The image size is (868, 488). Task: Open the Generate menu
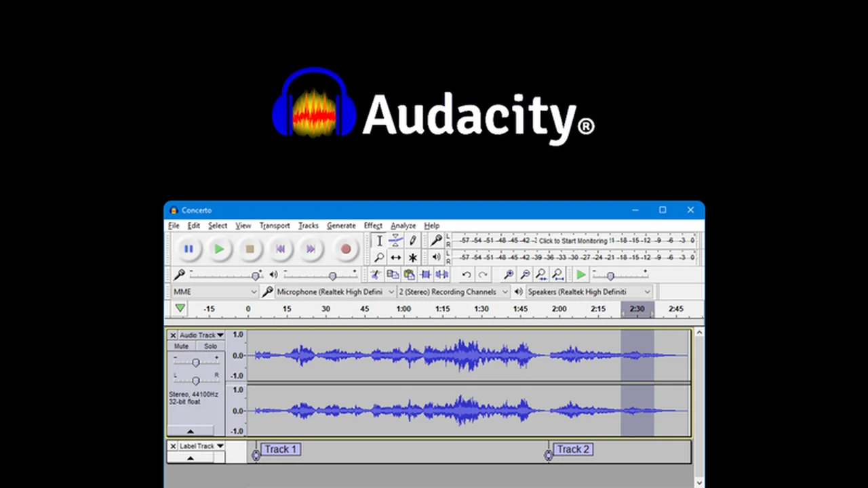coord(341,226)
